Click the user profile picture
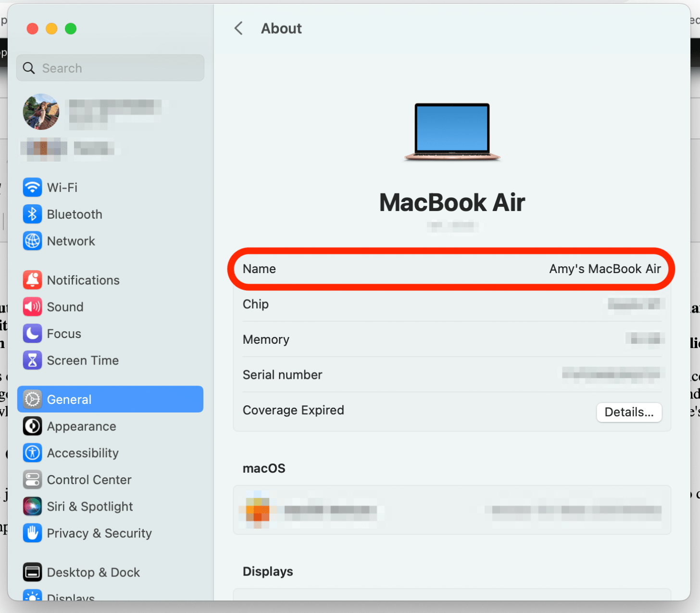Viewport: 700px width, 613px height. pyautogui.click(x=41, y=112)
